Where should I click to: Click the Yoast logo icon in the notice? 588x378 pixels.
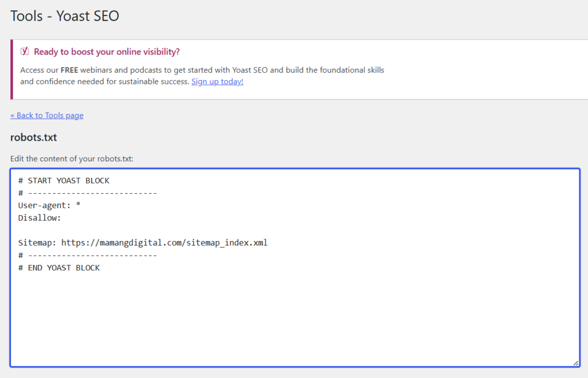coord(25,51)
